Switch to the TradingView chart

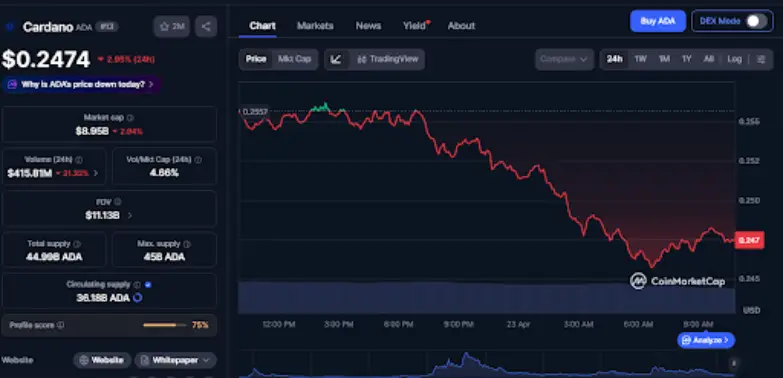click(388, 59)
